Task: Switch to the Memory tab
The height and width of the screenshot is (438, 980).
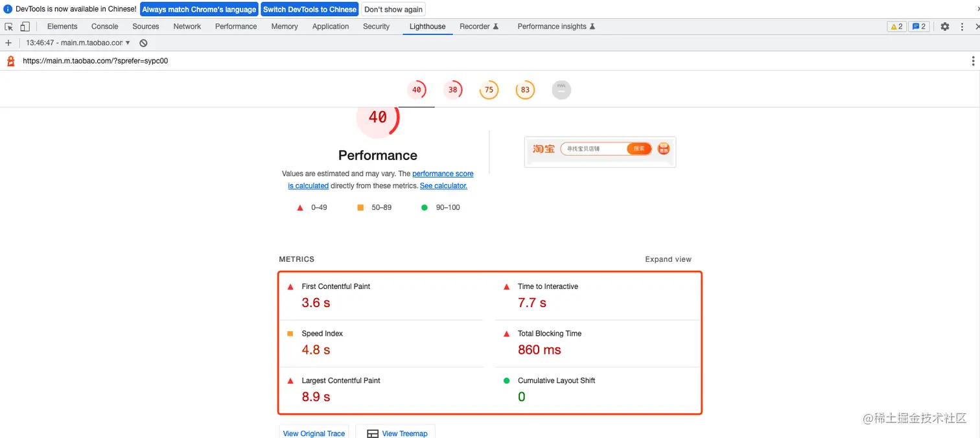Action: (x=285, y=27)
